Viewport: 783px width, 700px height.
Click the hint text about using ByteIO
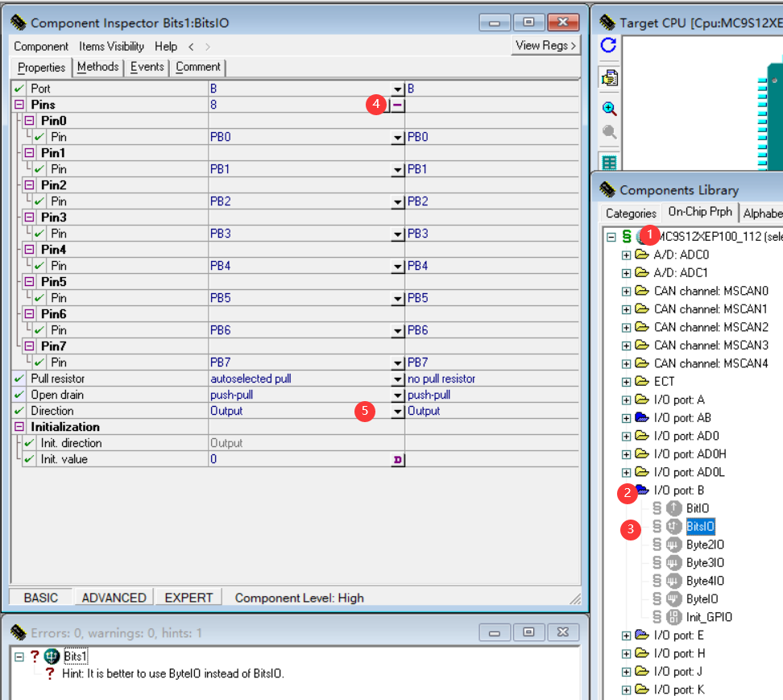tap(172, 674)
